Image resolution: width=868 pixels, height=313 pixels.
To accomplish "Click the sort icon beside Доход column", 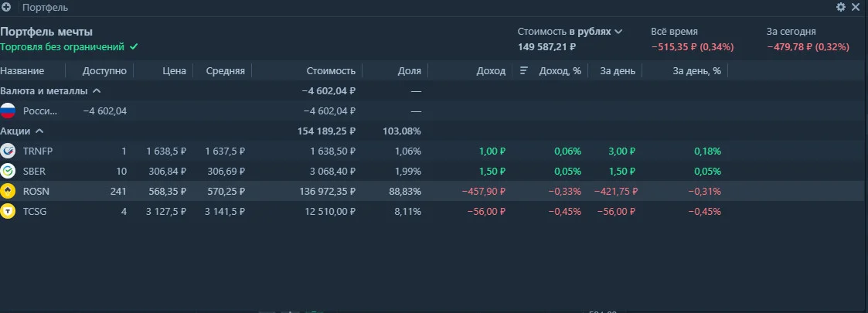I will coord(524,71).
